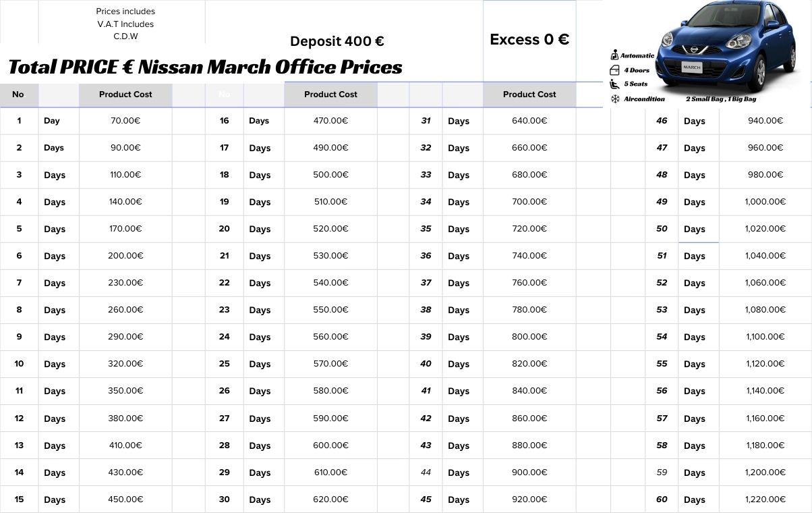The width and height of the screenshot is (812, 513).
Task: Click the 800.00€ price cell
Action: (x=529, y=337)
